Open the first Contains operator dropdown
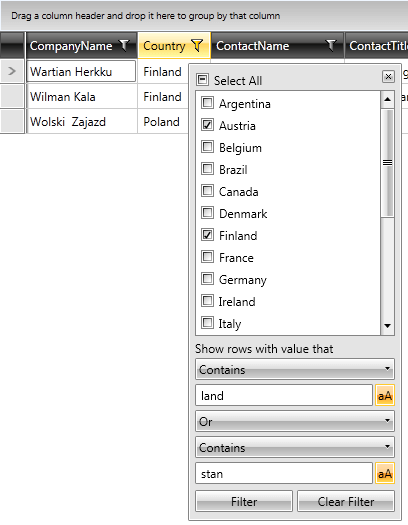408x525 pixels. coord(295,369)
